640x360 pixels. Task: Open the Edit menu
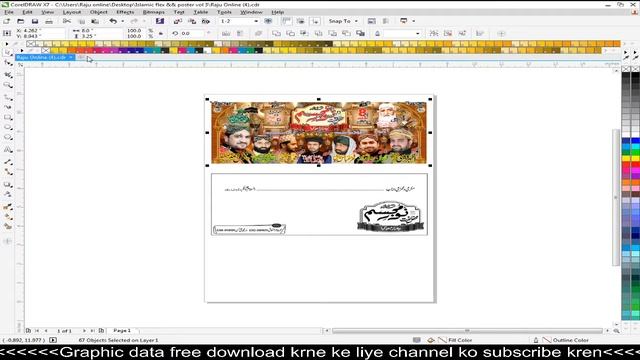[27, 12]
